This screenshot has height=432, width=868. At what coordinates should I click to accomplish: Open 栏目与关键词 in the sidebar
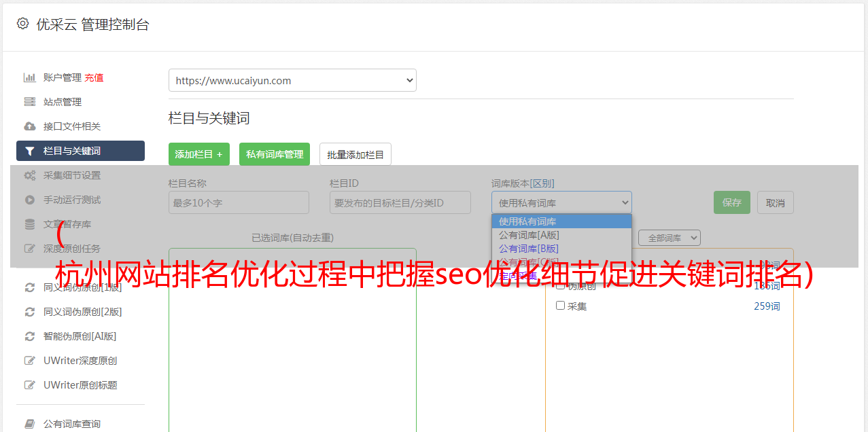(80, 151)
